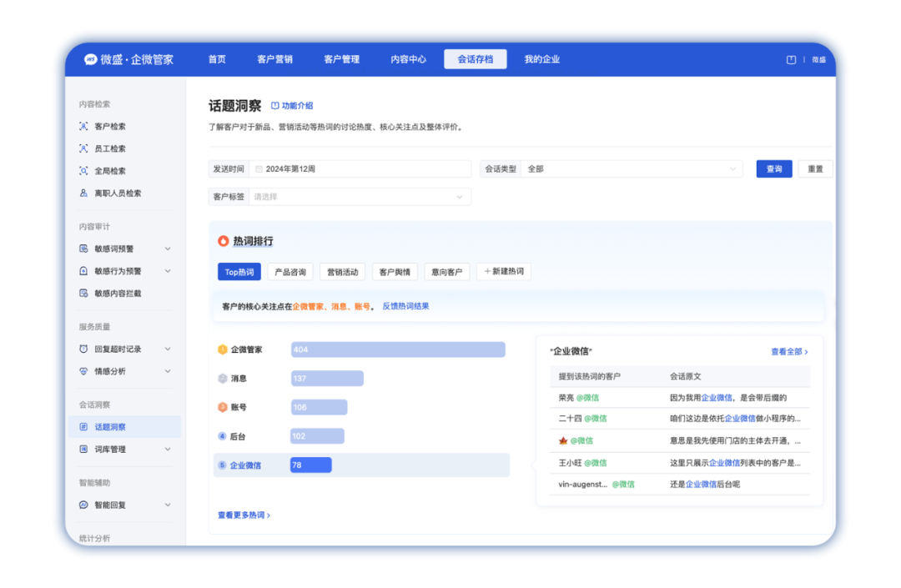Image resolution: width=901 pixels, height=588 pixels.
Task: Click customer row 荣亮 @微信
Action: point(680,398)
